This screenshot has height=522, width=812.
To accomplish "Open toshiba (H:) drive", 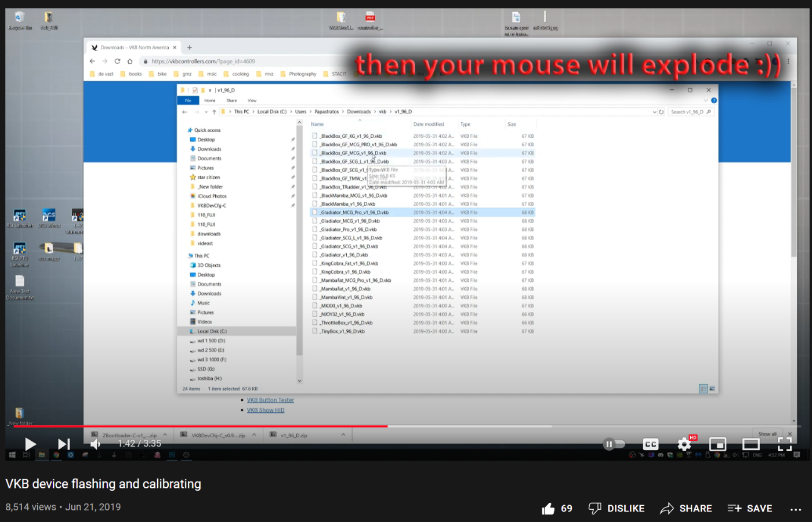I will (x=209, y=379).
